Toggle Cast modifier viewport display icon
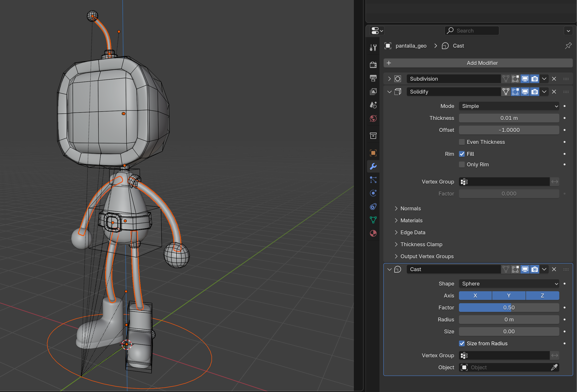Screen dimensions: 577x392 (525, 269)
